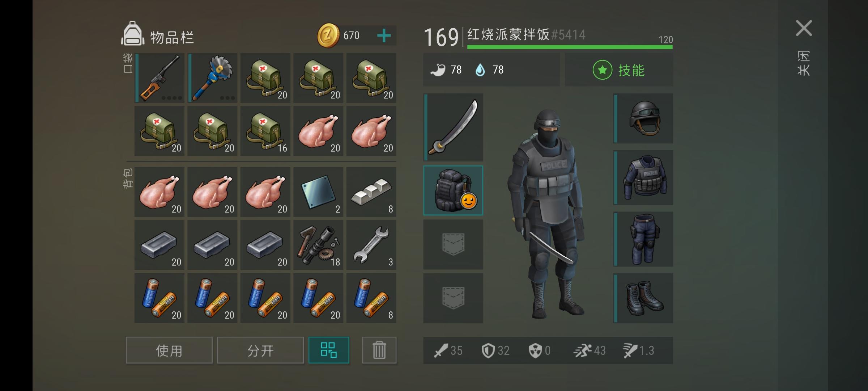Select the wrench item stack
The image size is (868, 391).
(x=371, y=245)
